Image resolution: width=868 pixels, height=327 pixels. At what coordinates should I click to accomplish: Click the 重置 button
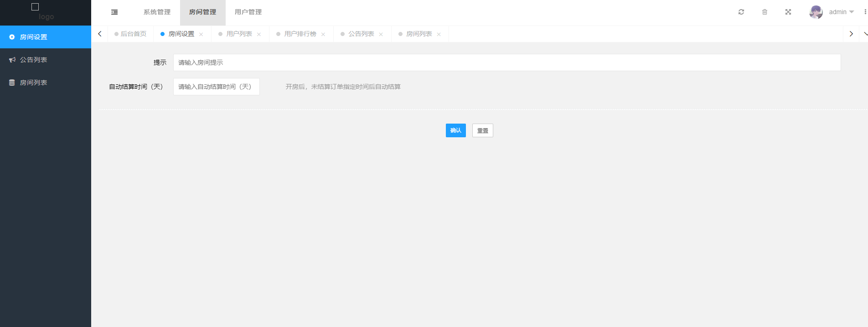483,130
